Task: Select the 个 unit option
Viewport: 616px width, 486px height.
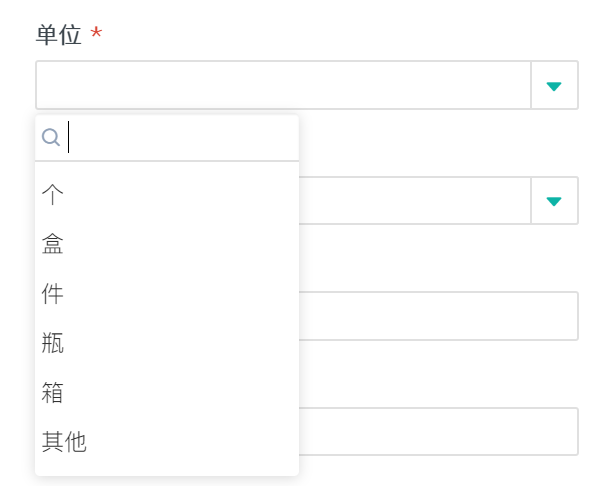Action: (54, 194)
